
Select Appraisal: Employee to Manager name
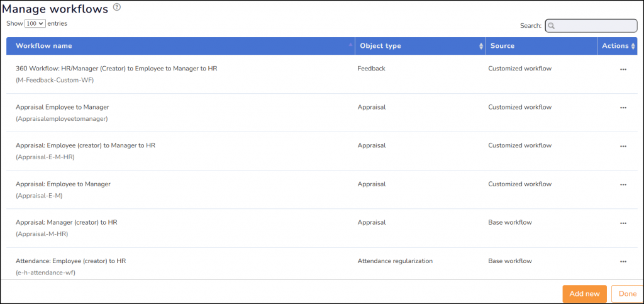click(64, 184)
